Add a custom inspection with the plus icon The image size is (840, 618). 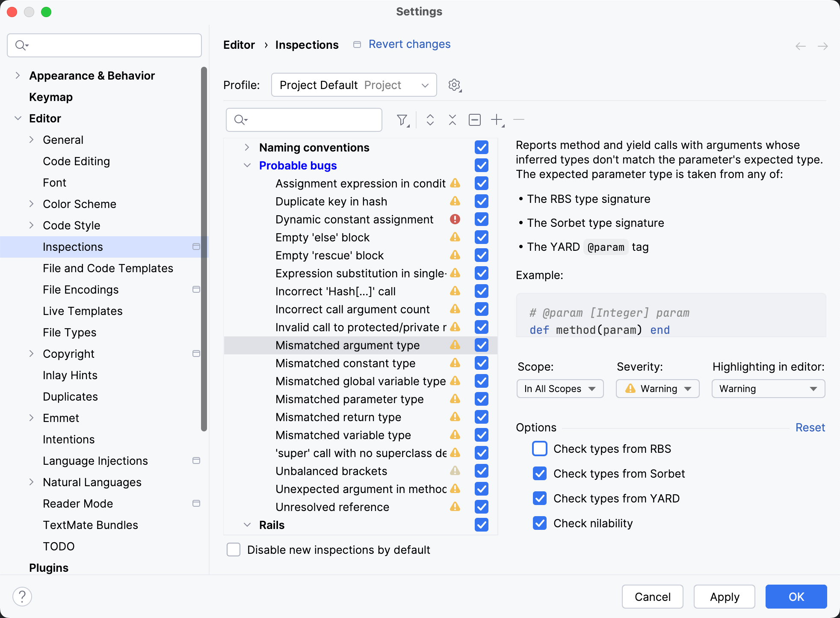pos(497,120)
